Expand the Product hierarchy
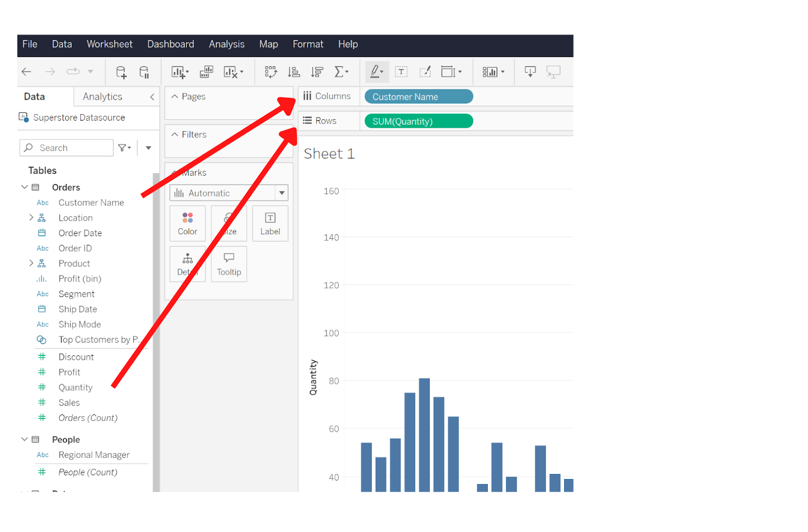808x532 pixels. [x=31, y=263]
